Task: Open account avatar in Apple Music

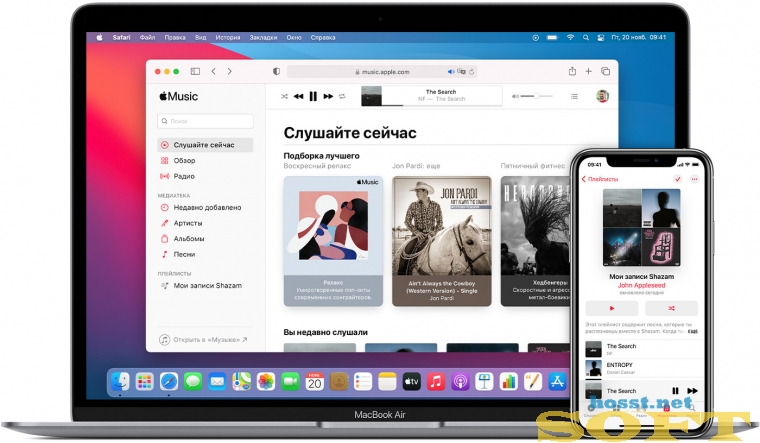Action: click(602, 96)
